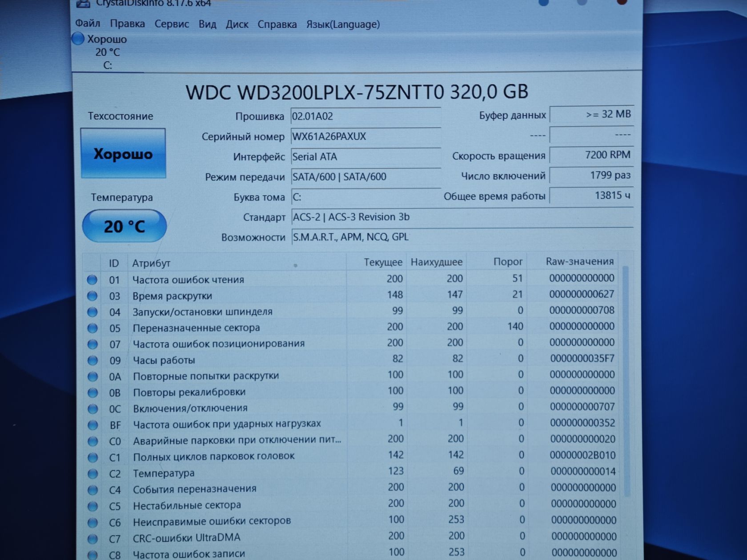Viewport: 747px width, 560px height.
Task: Click the status circle of attribute C5
Action: click(93, 506)
